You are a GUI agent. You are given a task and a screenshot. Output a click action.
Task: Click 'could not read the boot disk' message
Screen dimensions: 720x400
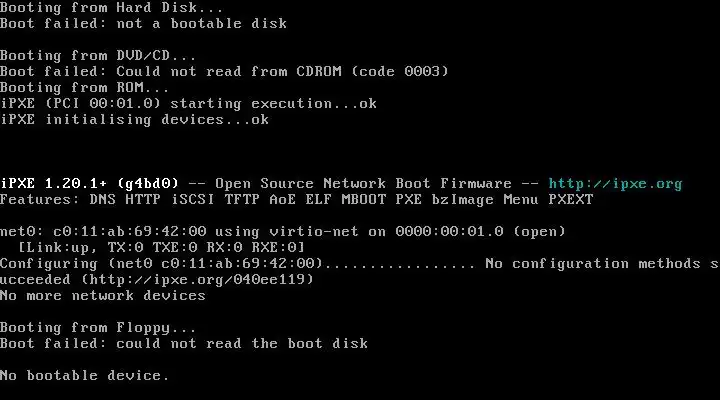[x=242, y=344]
